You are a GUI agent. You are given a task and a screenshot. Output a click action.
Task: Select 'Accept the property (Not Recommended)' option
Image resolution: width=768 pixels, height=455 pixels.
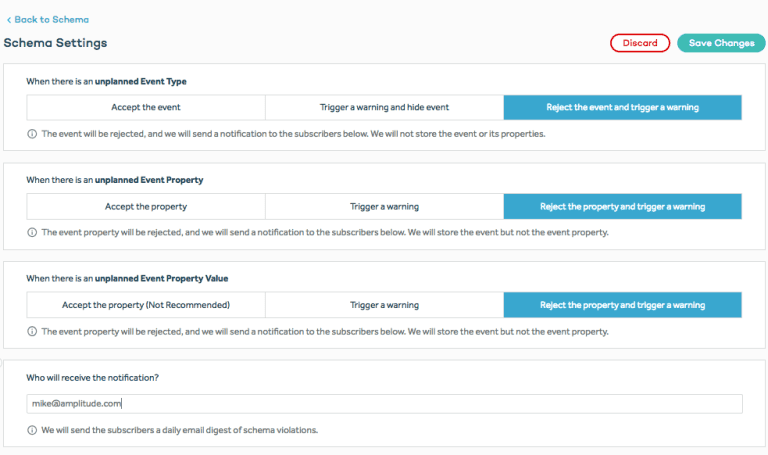[146, 305]
